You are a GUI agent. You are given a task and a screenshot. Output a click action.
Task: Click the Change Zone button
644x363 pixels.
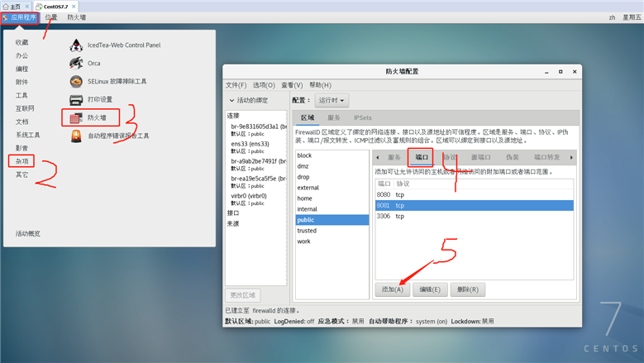click(x=243, y=295)
